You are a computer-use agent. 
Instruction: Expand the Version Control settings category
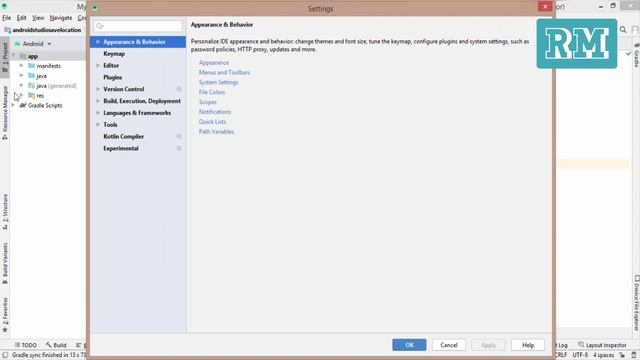click(98, 89)
